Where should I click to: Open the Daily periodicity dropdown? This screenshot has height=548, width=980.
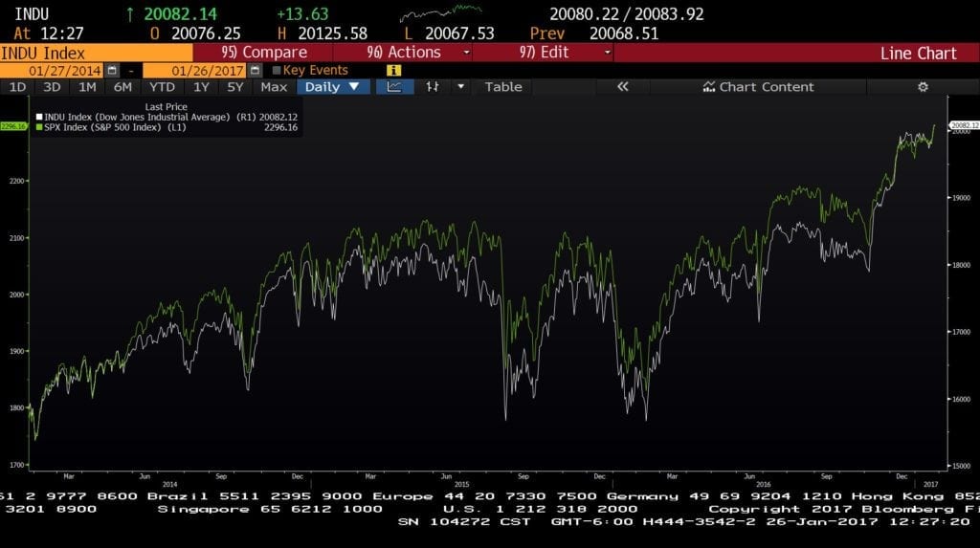pos(333,87)
